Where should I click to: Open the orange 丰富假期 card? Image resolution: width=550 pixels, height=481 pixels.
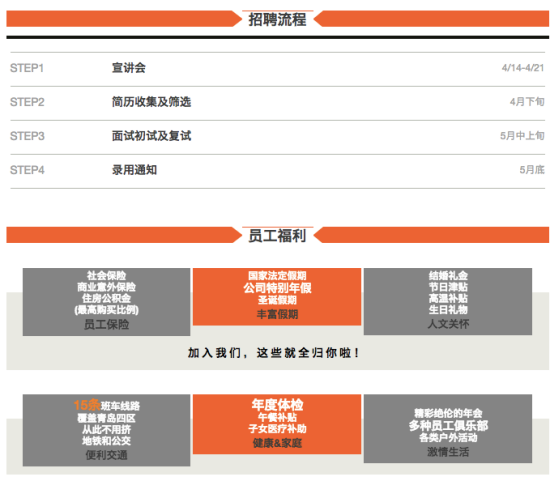tap(277, 297)
